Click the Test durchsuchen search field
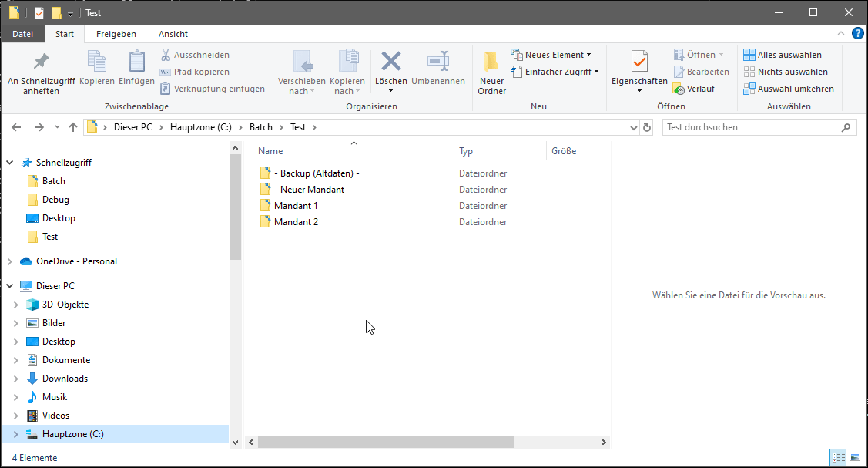868x468 pixels. coord(751,127)
